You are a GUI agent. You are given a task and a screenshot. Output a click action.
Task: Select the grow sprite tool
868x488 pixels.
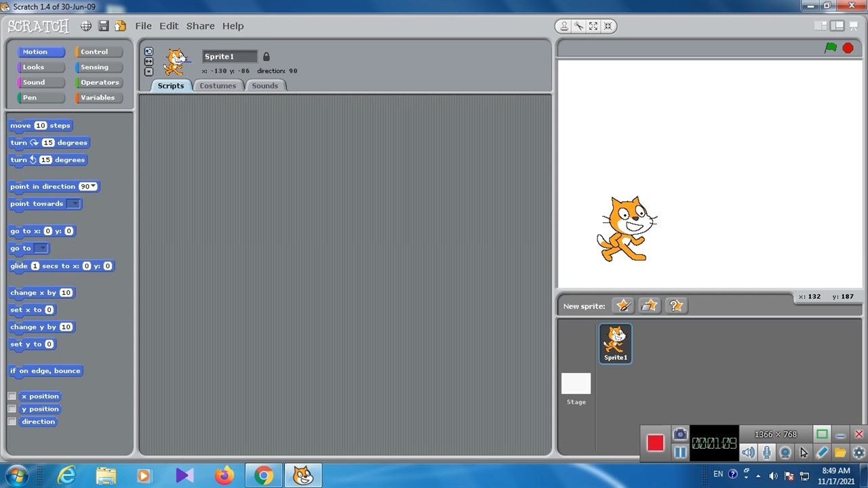(x=593, y=26)
